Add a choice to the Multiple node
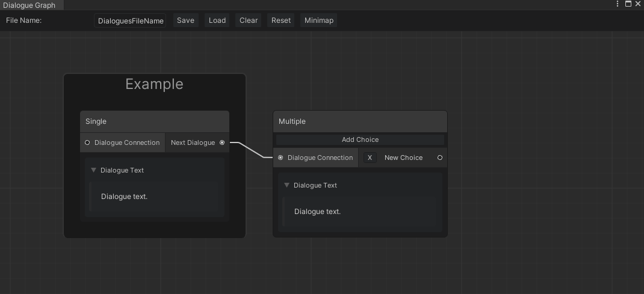The width and height of the screenshot is (644, 294). (360, 139)
